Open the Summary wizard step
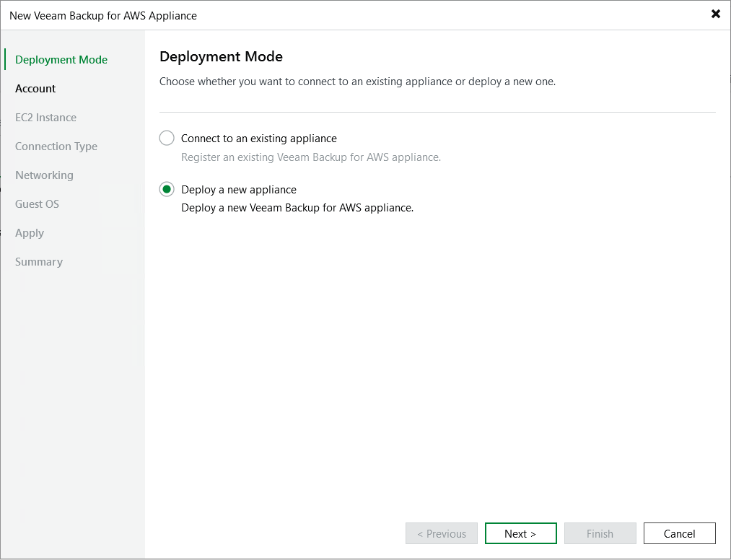The height and width of the screenshot is (560, 731). [38, 261]
